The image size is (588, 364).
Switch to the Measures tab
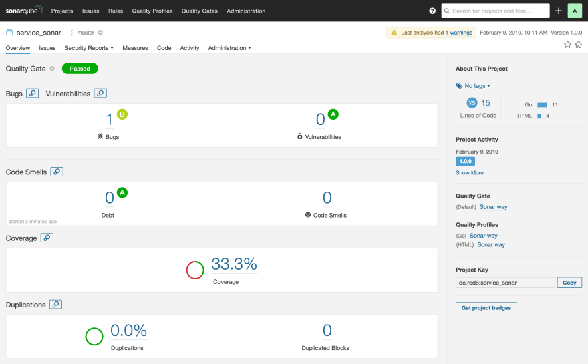point(135,48)
